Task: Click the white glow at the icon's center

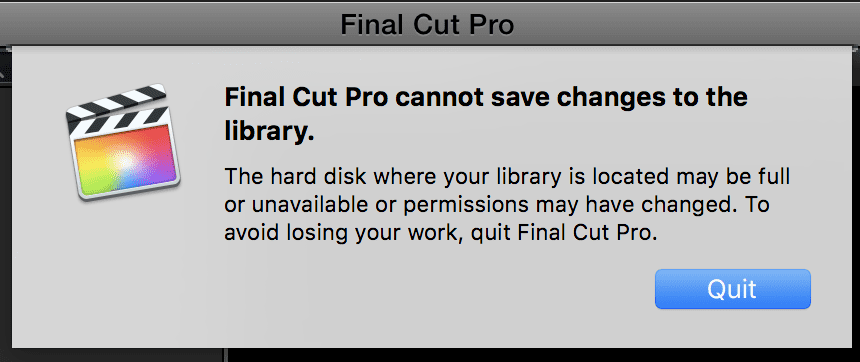Action: pyautogui.click(x=125, y=161)
